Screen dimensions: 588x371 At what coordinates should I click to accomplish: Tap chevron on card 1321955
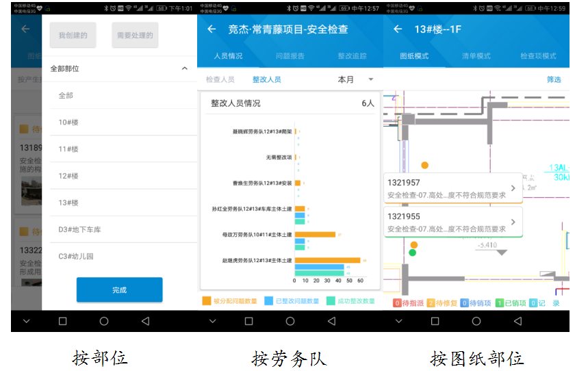coord(513,222)
